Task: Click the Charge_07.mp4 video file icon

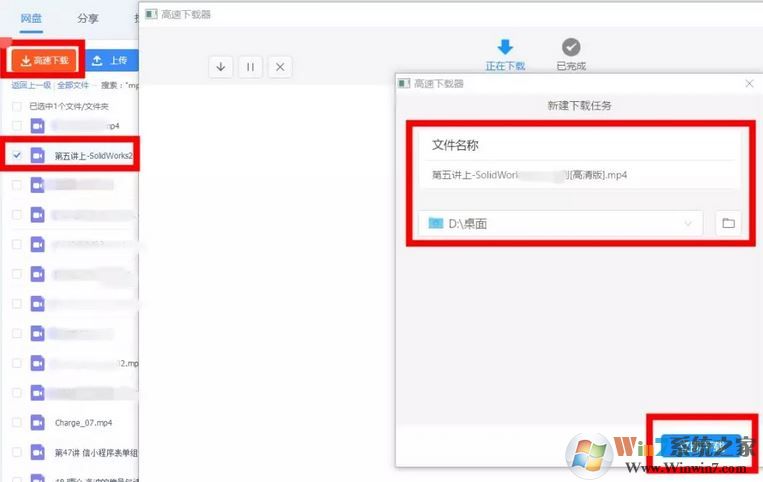Action: point(37,422)
